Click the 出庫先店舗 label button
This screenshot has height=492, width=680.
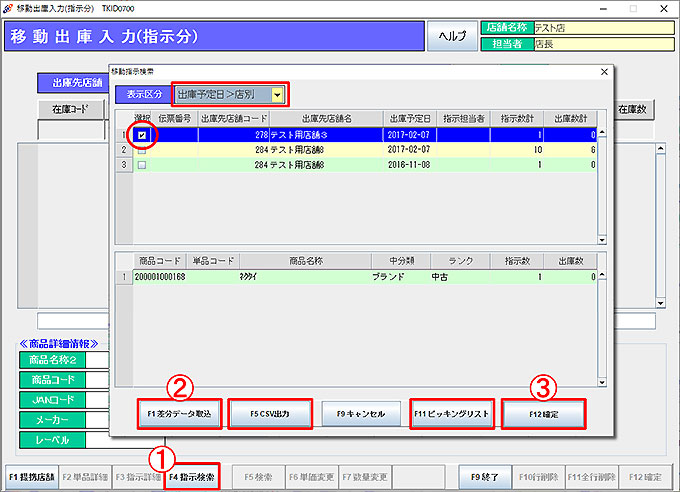coord(74,83)
